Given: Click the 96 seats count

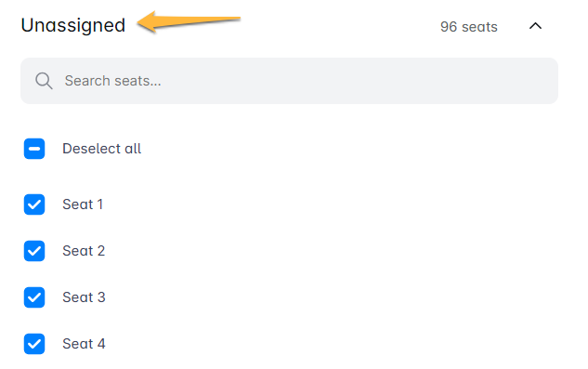Looking at the screenshot, I should [x=469, y=27].
